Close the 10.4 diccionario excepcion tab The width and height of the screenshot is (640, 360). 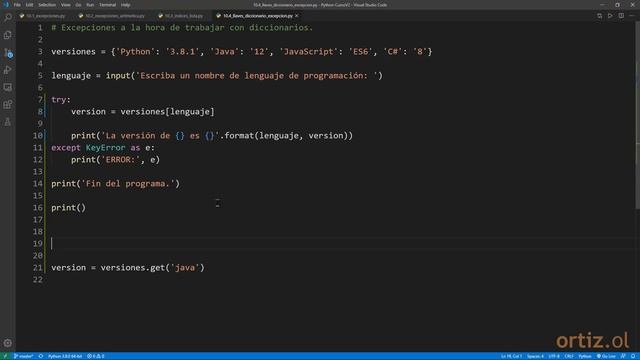point(297,16)
